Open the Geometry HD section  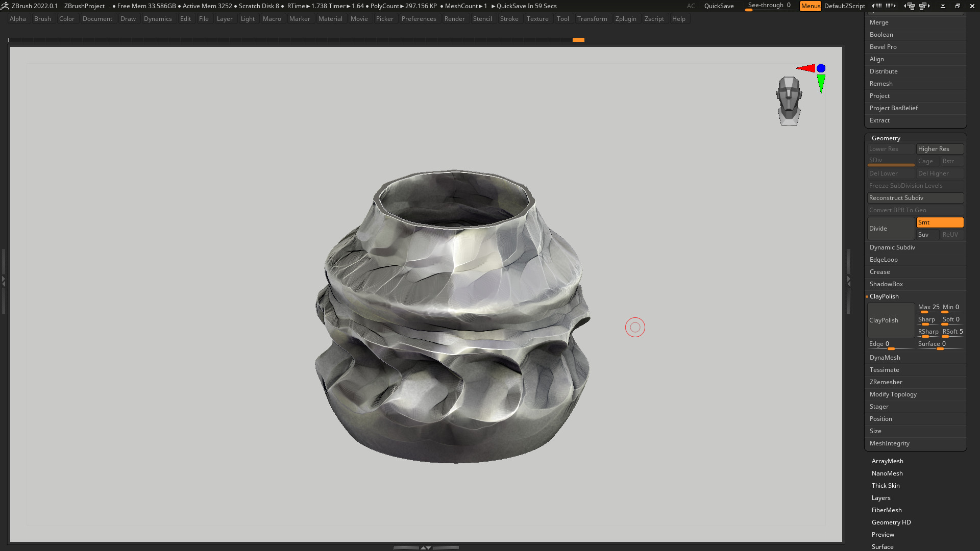point(891,522)
